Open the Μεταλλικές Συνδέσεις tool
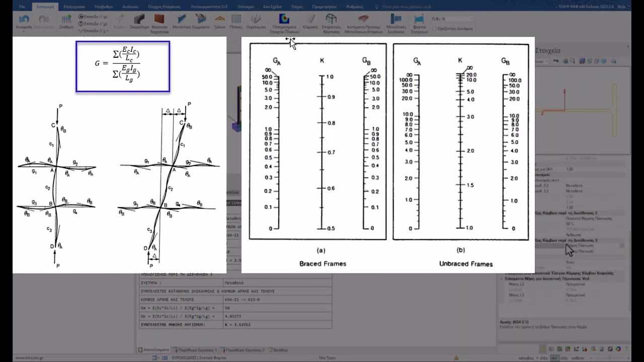This screenshot has width=644, height=362. pos(395,23)
